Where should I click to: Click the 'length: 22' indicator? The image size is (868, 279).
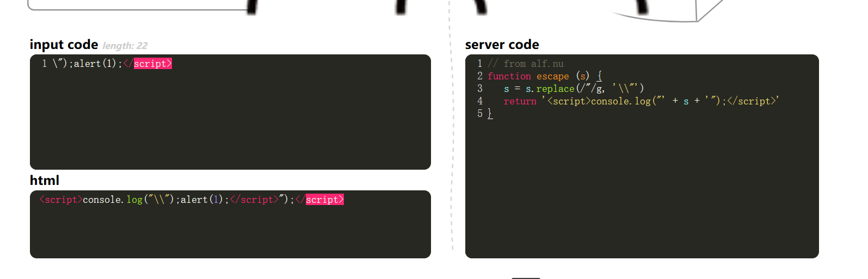125,46
